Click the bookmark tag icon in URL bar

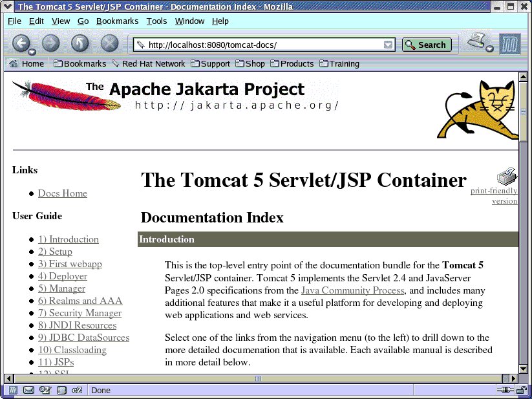tap(140, 45)
